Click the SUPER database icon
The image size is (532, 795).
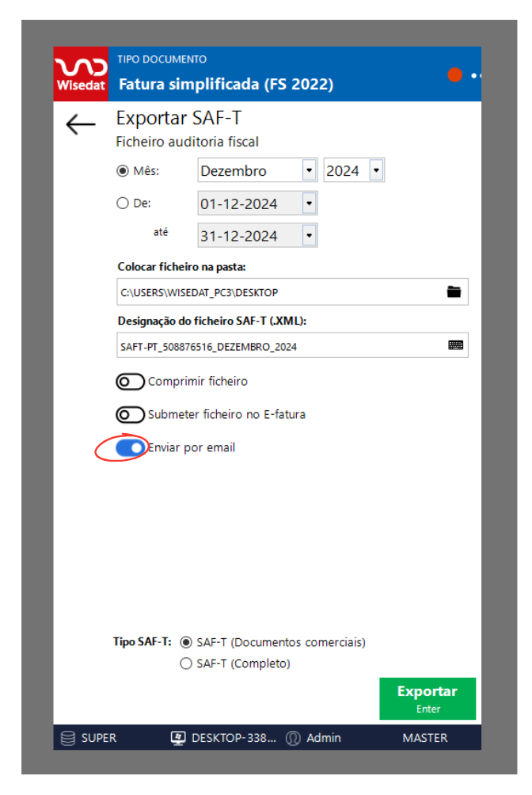click(x=68, y=738)
